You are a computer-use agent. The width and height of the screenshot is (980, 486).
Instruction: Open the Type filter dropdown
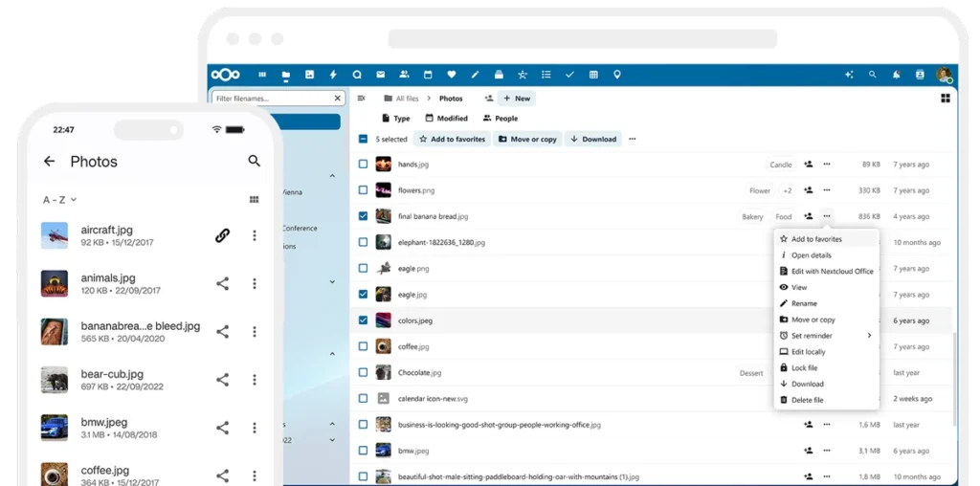coord(395,119)
